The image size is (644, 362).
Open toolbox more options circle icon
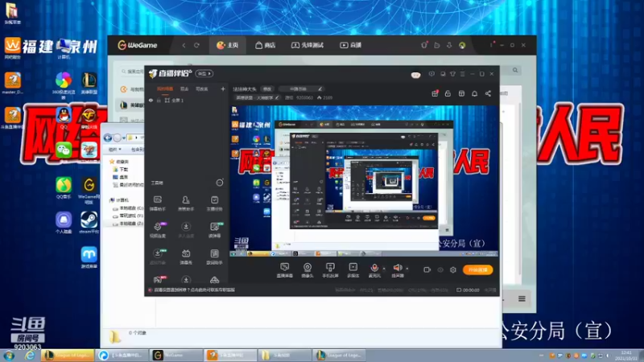(x=220, y=183)
